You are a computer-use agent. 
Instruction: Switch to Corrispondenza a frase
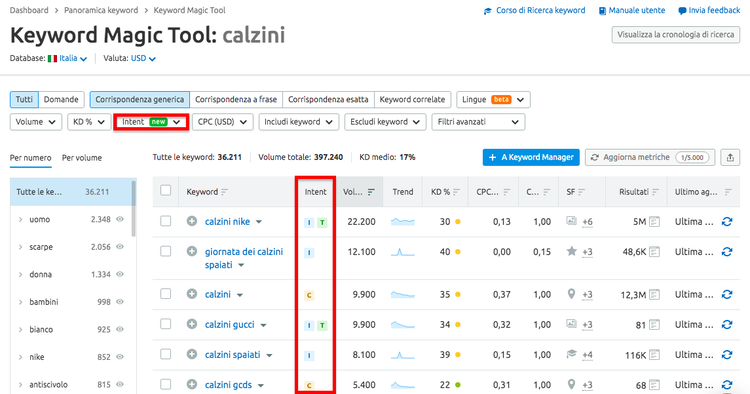236,99
